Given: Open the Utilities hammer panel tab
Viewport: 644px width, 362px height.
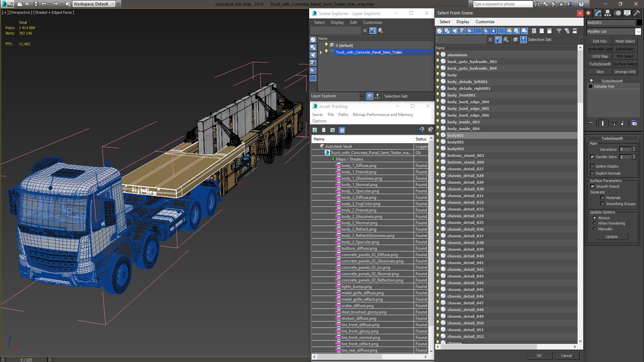Looking at the screenshot, I should [x=637, y=13].
